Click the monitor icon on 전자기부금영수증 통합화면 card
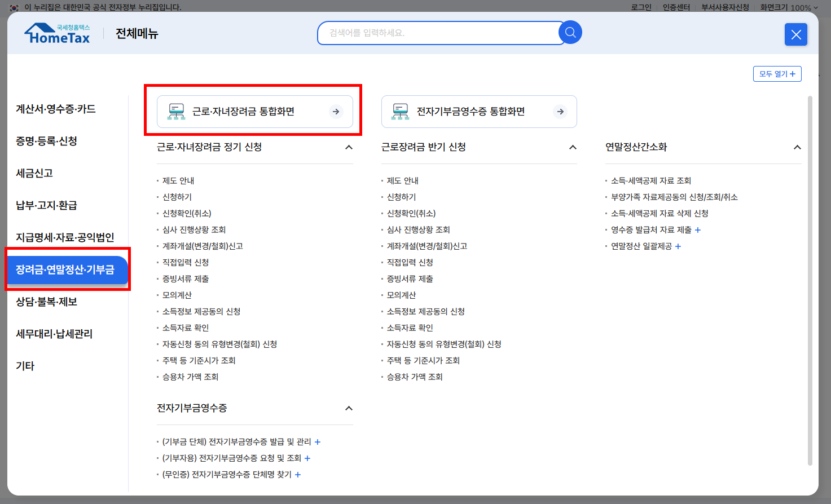 401,111
